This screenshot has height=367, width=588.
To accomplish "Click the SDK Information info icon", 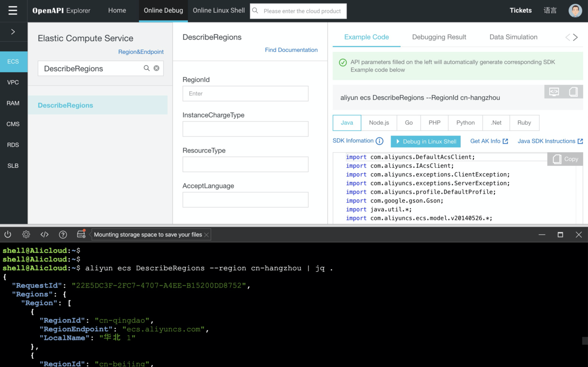I will [x=379, y=141].
